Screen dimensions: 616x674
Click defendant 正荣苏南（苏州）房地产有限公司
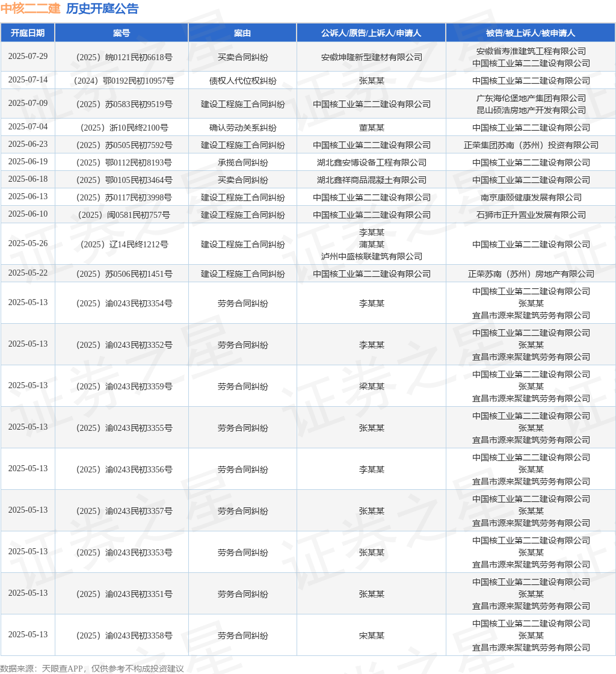[531, 274]
